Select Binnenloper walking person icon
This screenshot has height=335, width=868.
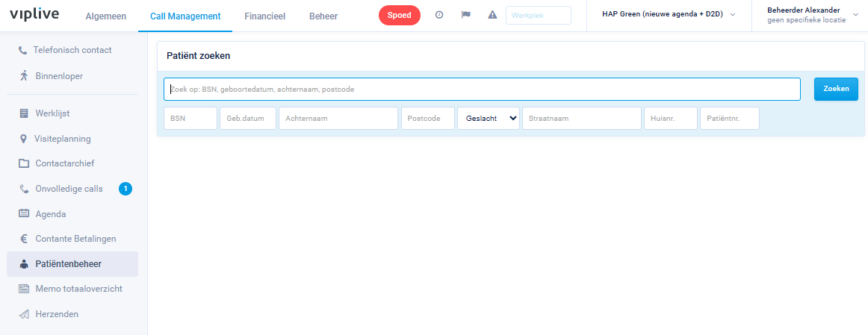pyautogui.click(x=24, y=75)
